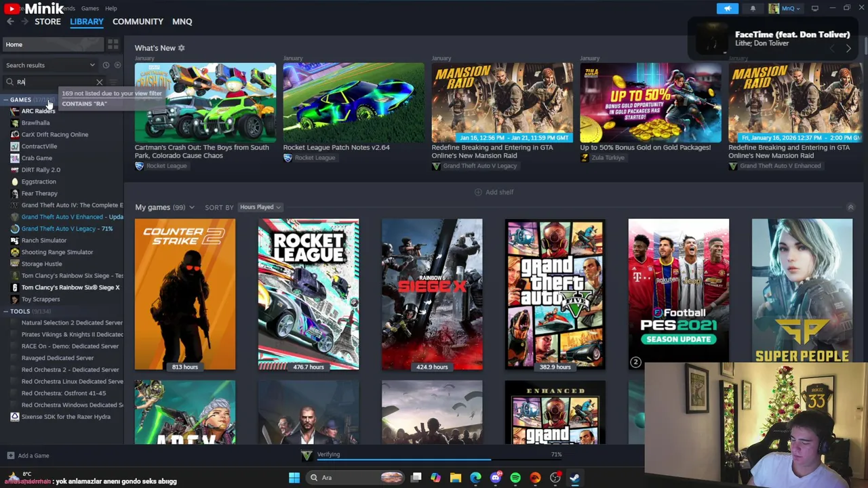Open OBS Studio from the taskbar

tap(555, 478)
